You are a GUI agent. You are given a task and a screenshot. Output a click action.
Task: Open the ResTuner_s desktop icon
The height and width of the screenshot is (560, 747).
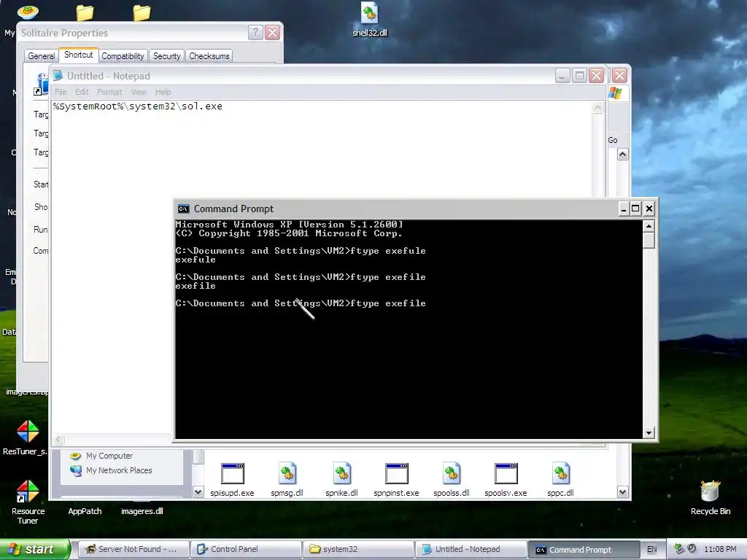pos(27,437)
